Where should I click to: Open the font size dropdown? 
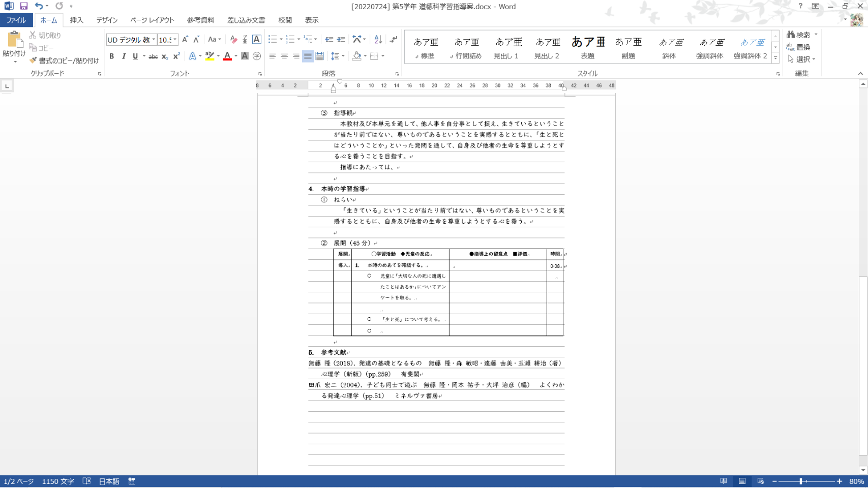click(x=175, y=40)
